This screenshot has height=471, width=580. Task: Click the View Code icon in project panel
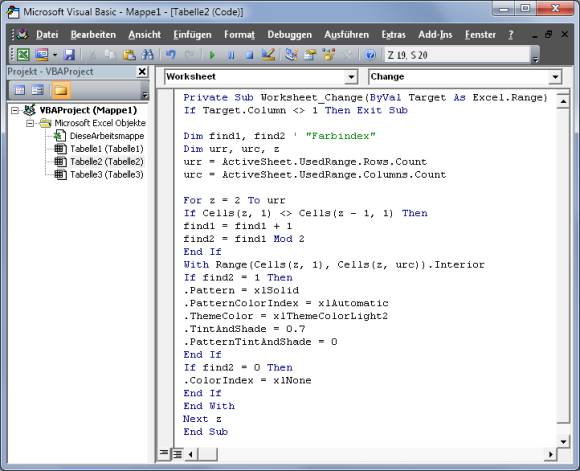[x=20, y=90]
